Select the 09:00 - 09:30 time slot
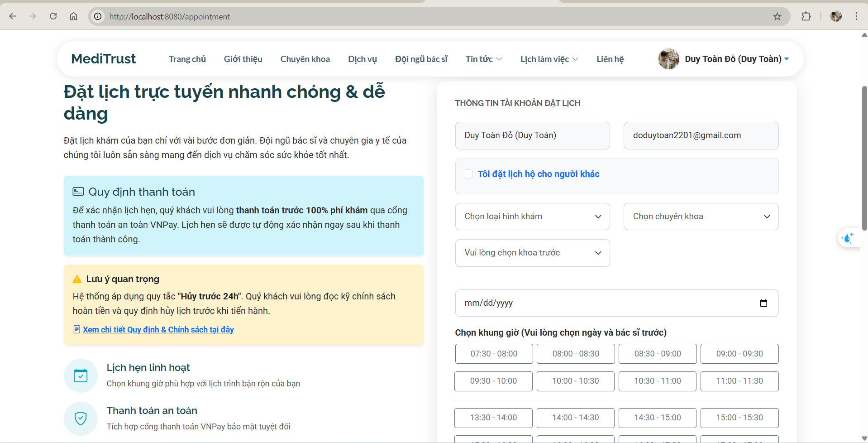The width and height of the screenshot is (868, 443). pos(739,354)
